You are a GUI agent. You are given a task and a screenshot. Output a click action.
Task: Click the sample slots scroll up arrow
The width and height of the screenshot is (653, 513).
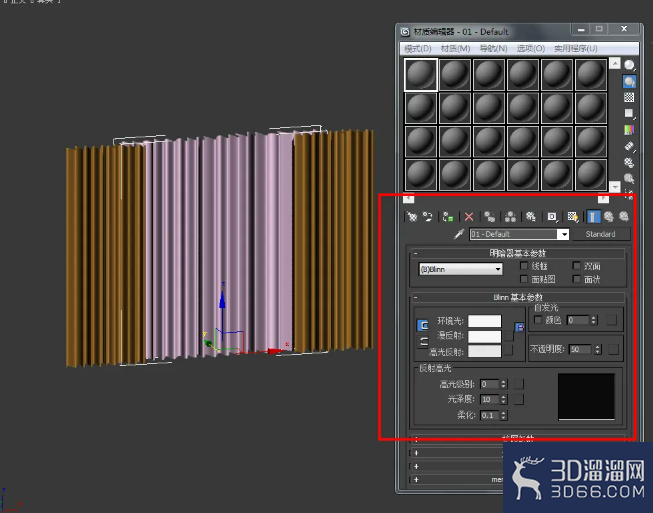[615, 63]
